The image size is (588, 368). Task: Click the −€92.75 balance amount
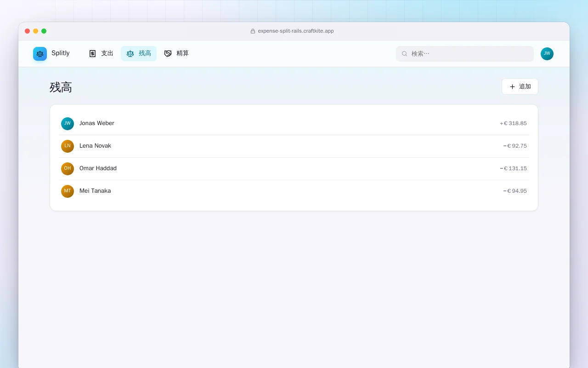click(515, 146)
